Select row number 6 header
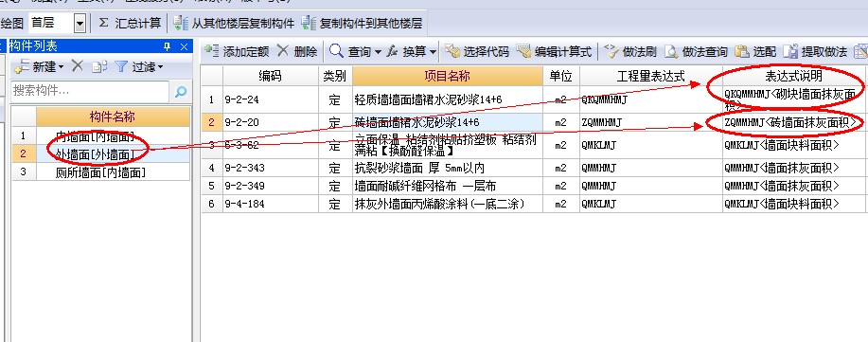 point(211,204)
